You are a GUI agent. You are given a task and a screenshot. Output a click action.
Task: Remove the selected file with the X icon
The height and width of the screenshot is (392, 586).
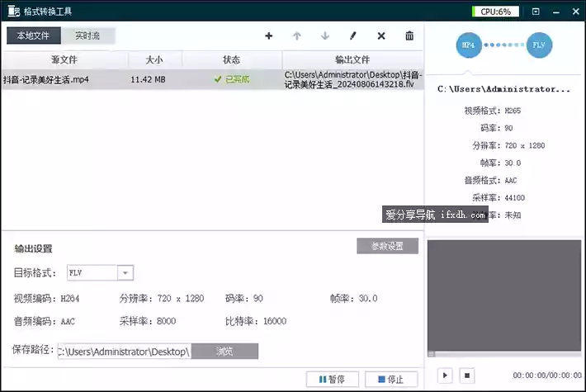(x=381, y=35)
